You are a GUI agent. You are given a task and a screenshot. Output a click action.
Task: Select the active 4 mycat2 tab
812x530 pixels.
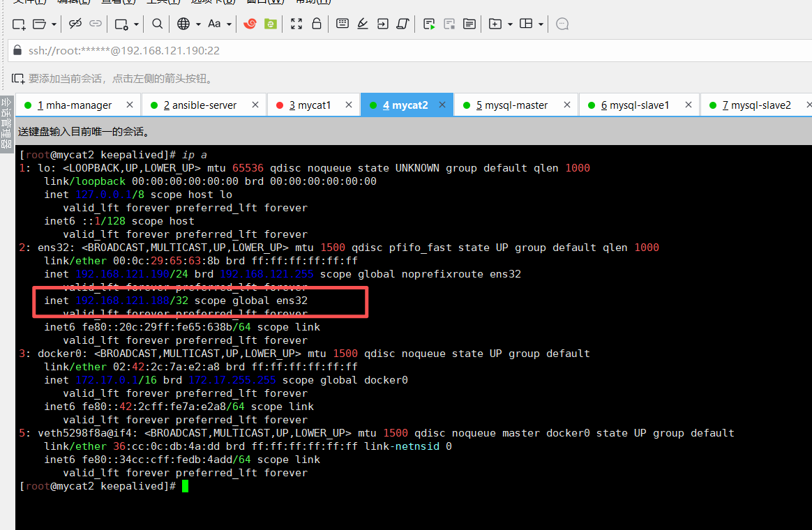(405, 105)
